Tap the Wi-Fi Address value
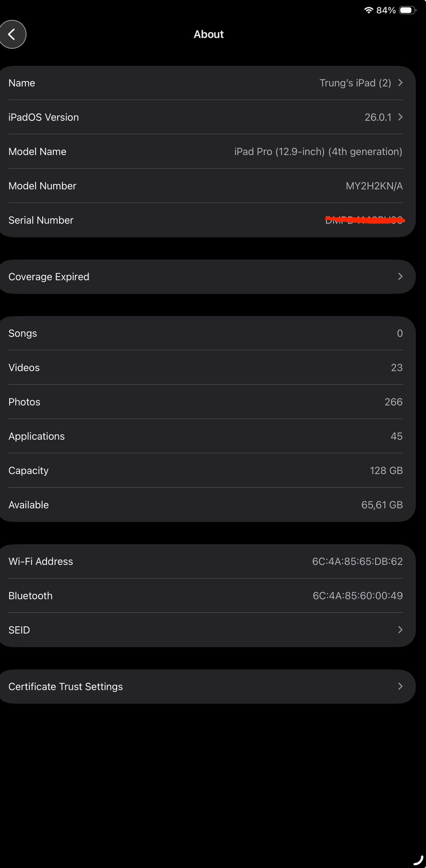 (x=357, y=561)
